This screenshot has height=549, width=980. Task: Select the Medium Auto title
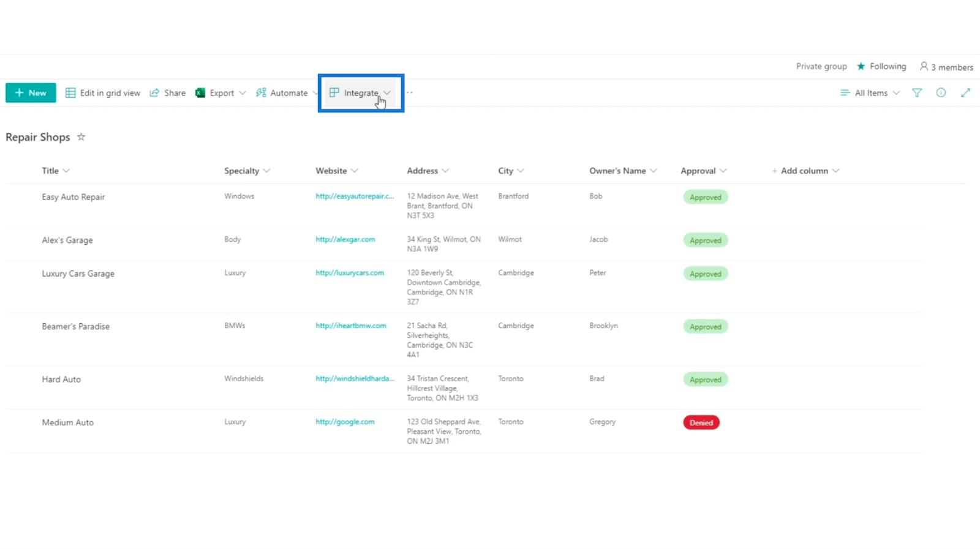[68, 422]
